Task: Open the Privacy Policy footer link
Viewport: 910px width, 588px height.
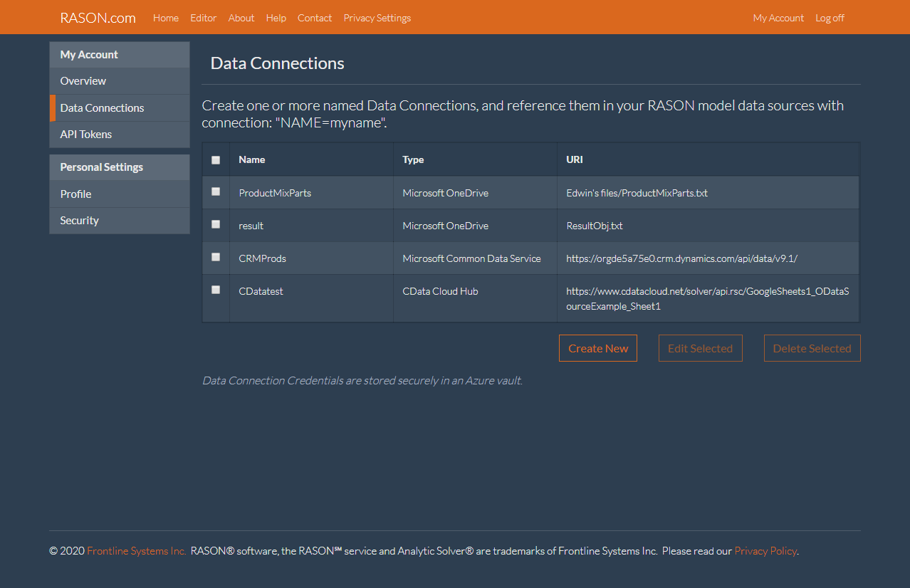Action: click(x=765, y=551)
